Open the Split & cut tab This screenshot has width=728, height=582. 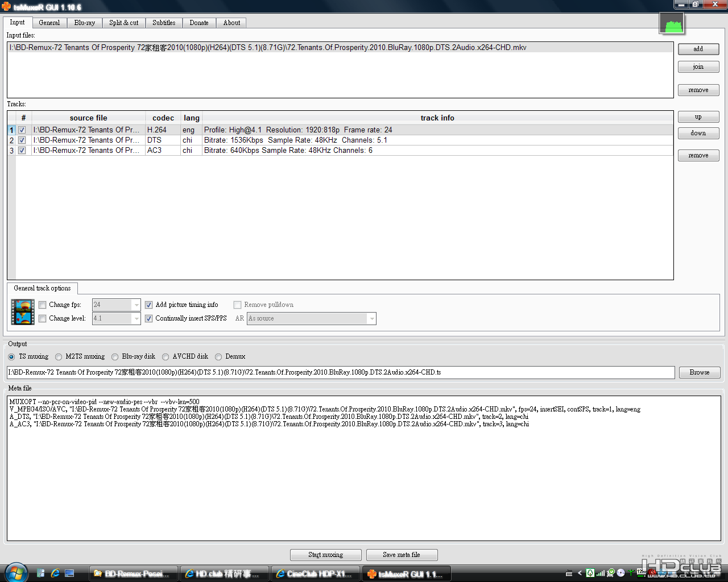click(x=124, y=23)
